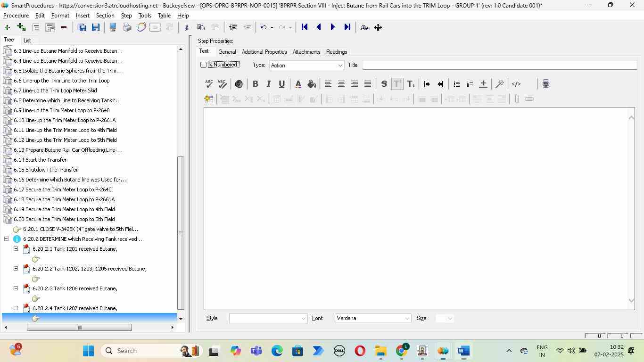This screenshot has width=644, height=362.
Task: Jump to last step navigation icon
Action: pyautogui.click(x=347, y=27)
